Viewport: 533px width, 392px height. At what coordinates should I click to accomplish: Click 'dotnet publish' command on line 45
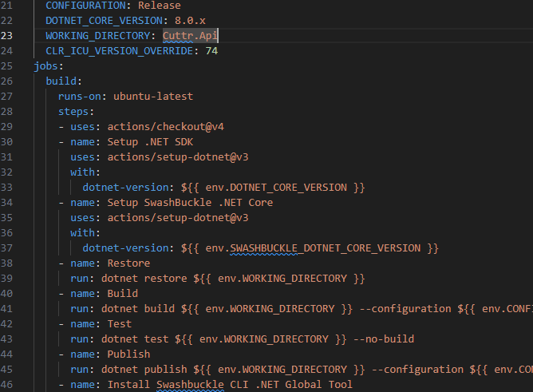(144, 370)
